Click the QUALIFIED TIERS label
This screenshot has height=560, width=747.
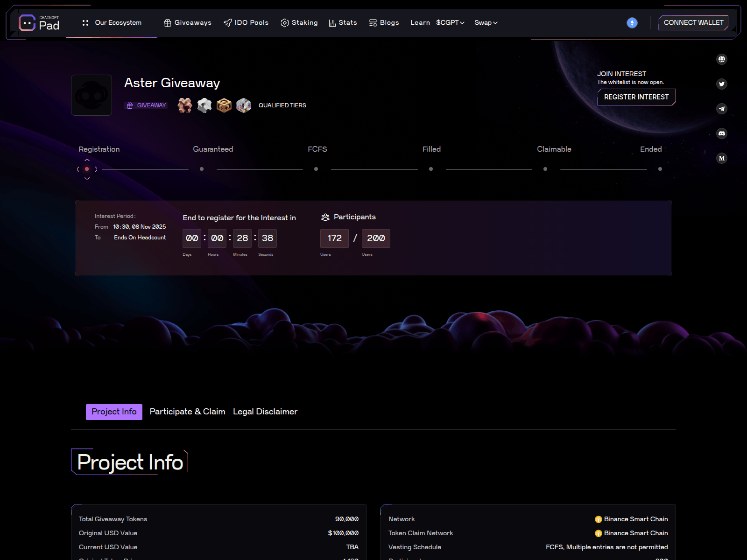pos(282,105)
